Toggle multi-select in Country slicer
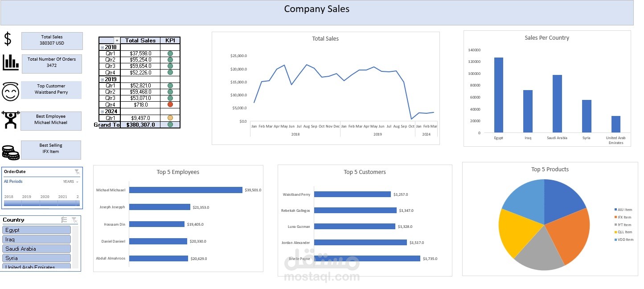This screenshot has width=644, height=289. pyautogui.click(x=64, y=220)
